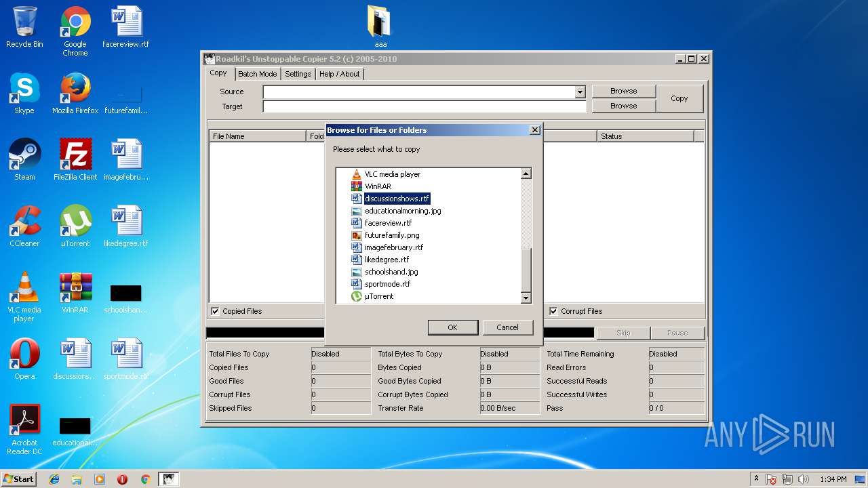Click the Source path input field
The height and width of the screenshot is (488, 868).
(418, 91)
